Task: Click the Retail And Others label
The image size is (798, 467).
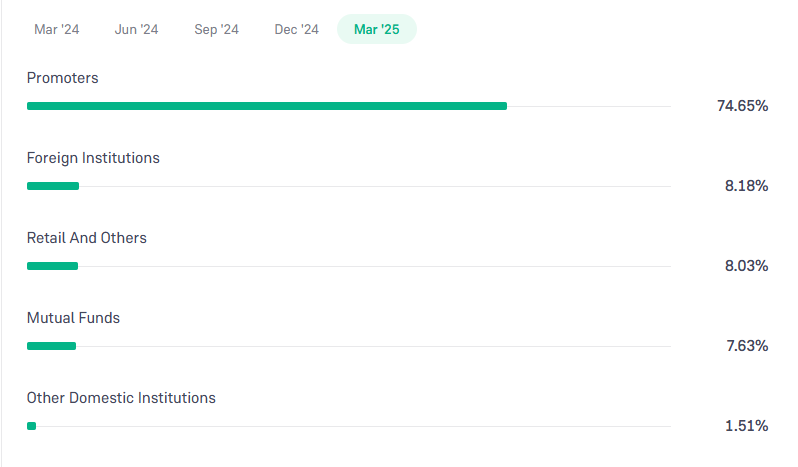Action: click(87, 238)
